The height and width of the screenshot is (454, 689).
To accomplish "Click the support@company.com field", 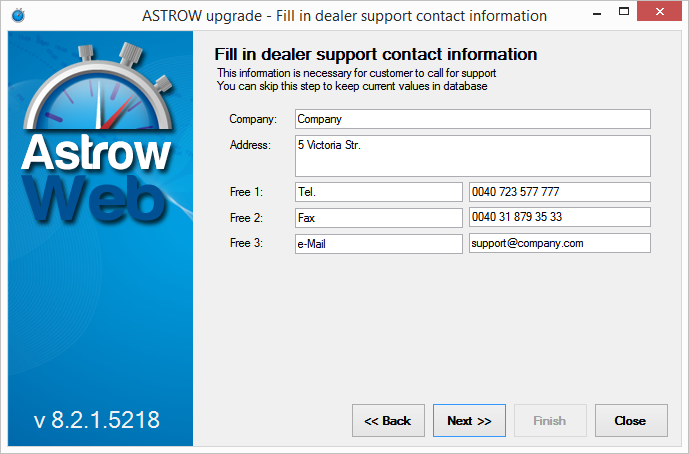I will coord(559,243).
